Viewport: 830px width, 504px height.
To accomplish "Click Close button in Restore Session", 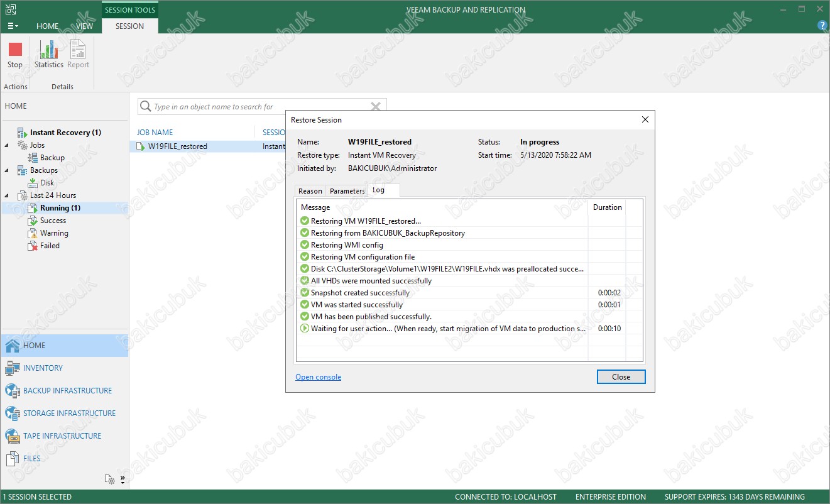I will point(621,377).
